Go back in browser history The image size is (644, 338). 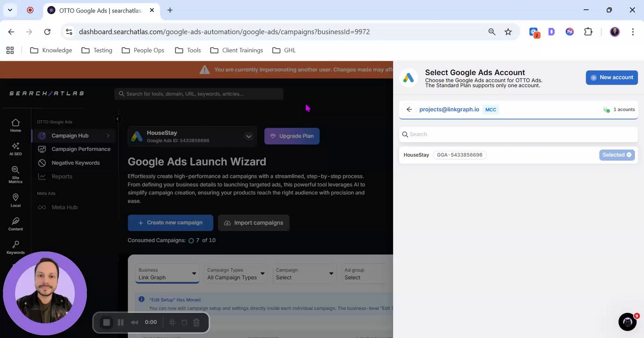pyautogui.click(x=11, y=32)
